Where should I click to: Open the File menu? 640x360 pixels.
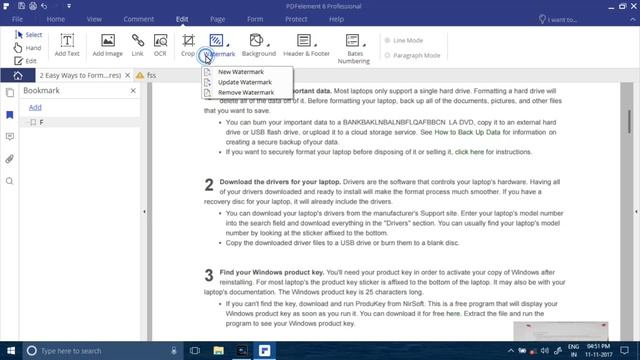tap(18, 19)
